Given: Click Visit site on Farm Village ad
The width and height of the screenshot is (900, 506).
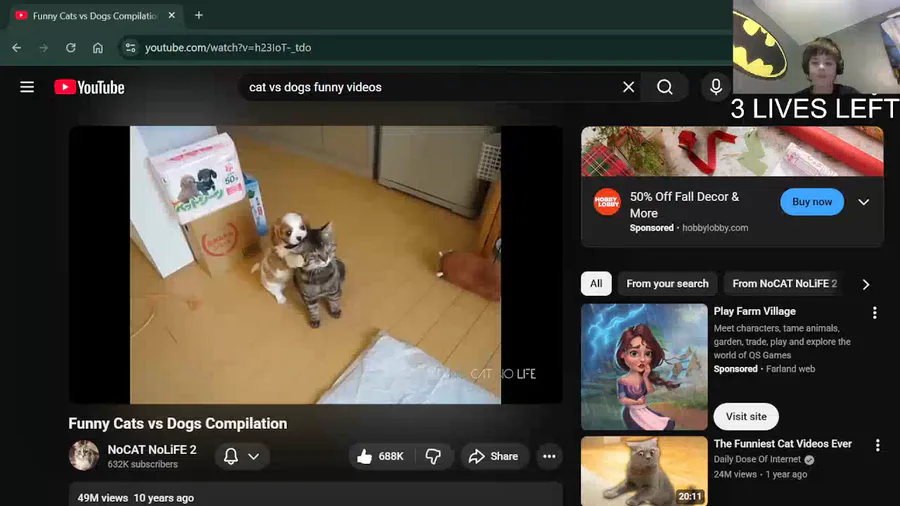Looking at the screenshot, I should [746, 417].
